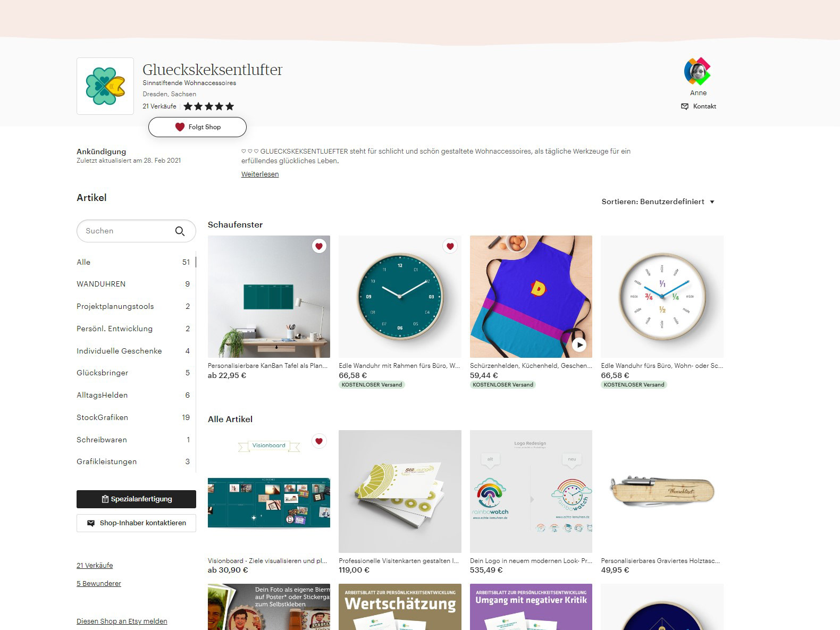Open the Sortieren: Benutzerdefiniert dropdown
The image size is (840, 630).
tap(658, 201)
